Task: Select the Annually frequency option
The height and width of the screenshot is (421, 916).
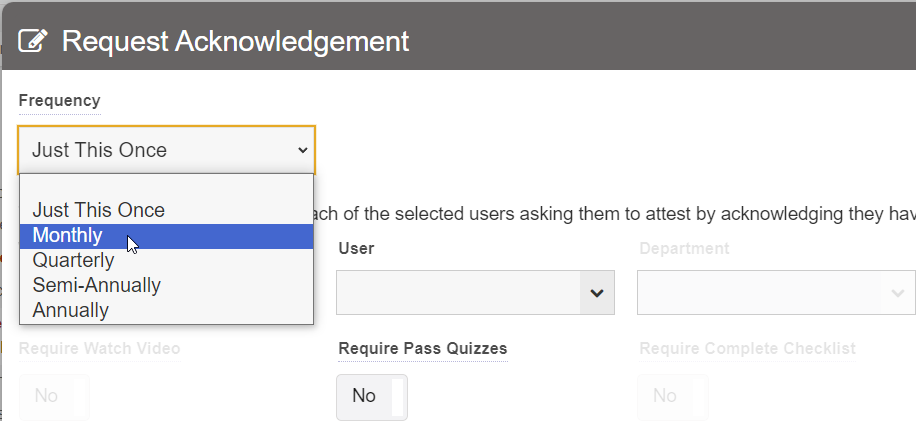Action: [70, 310]
